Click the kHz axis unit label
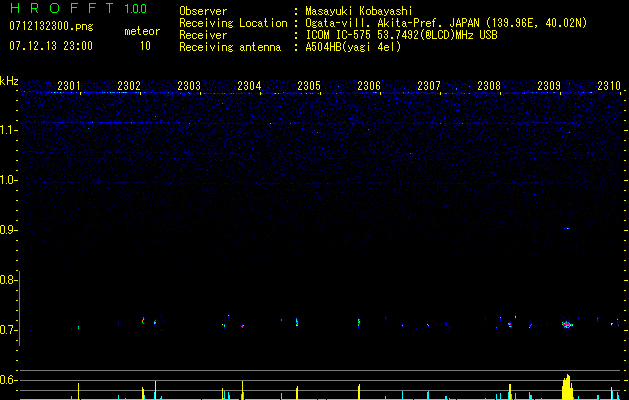Viewport: 629px width, 400px height. pos(9,81)
